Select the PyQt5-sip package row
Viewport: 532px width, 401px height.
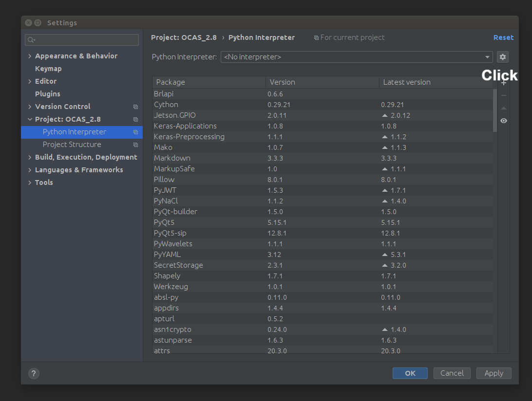tap(323, 233)
